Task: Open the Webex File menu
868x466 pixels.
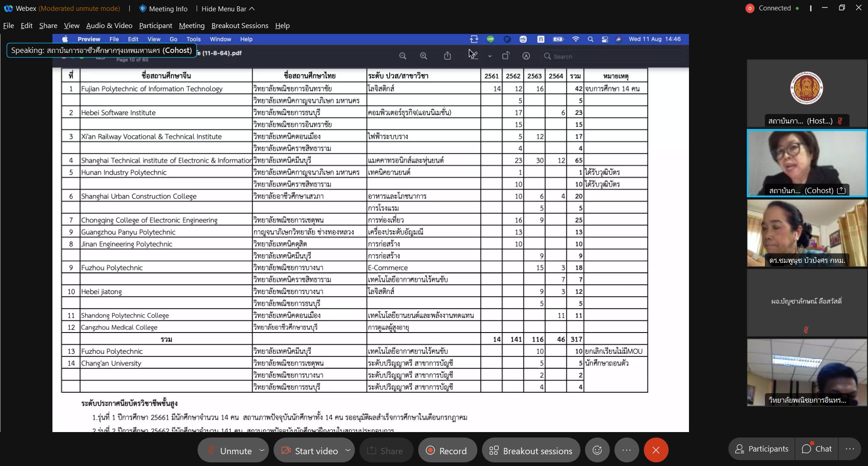Action: pyautogui.click(x=9, y=26)
